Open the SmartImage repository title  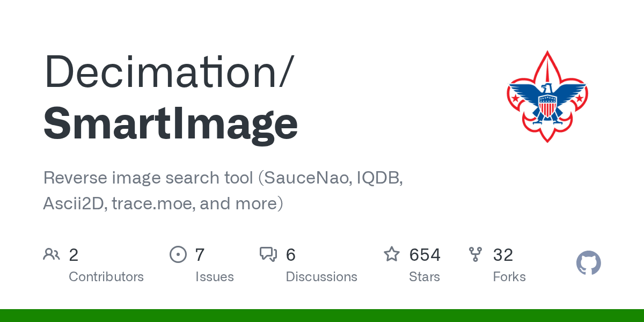pyautogui.click(x=170, y=123)
